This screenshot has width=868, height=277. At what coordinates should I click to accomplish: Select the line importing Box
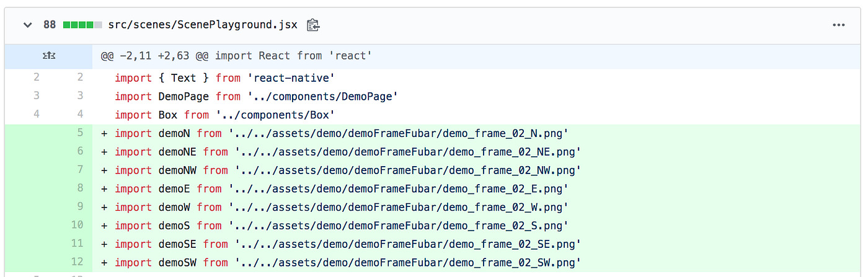click(477, 115)
